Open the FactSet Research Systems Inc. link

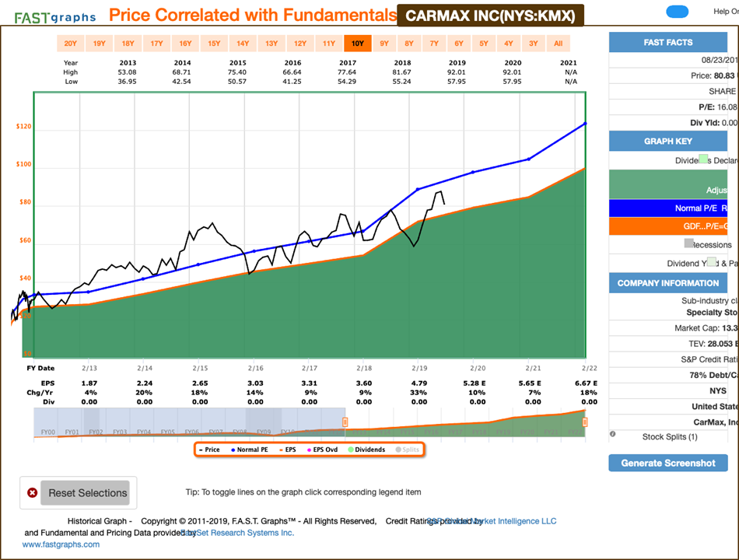tap(237, 533)
